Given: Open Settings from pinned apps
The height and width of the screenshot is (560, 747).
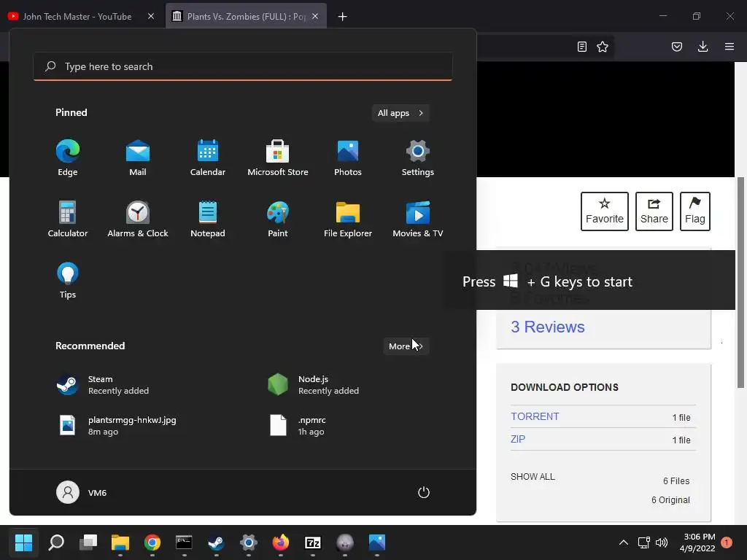Looking at the screenshot, I should [x=418, y=158].
